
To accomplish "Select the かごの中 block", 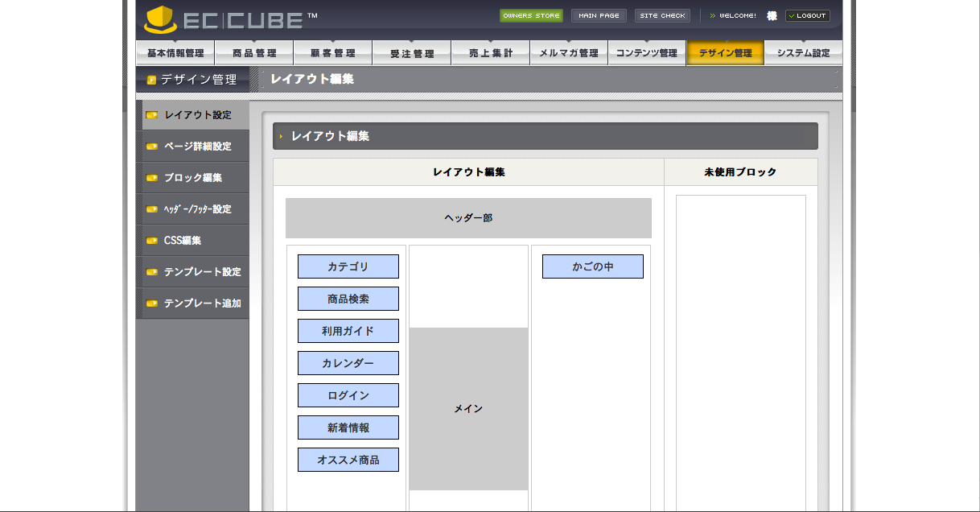I will click(x=593, y=266).
